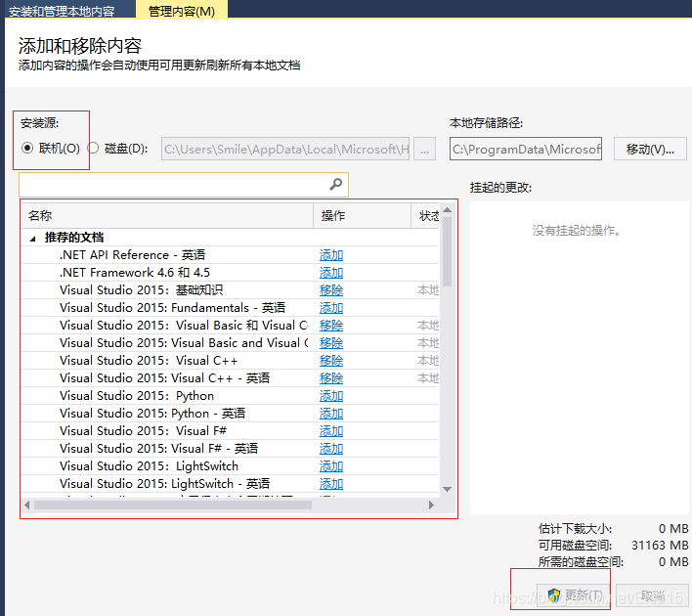Viewport: 692px width, 616px height.
Task: Click the list scroll up arrow
Action: (x=447, y=210)
